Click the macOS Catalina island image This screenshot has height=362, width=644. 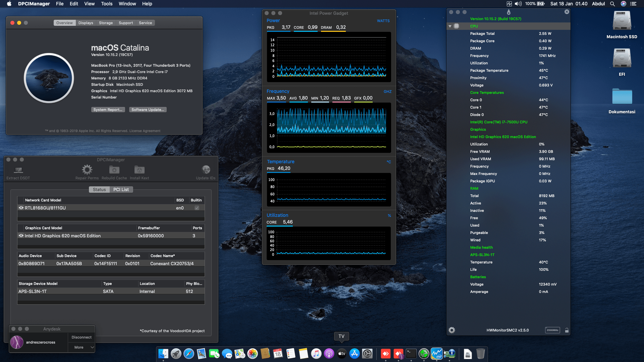click(49, 78)
